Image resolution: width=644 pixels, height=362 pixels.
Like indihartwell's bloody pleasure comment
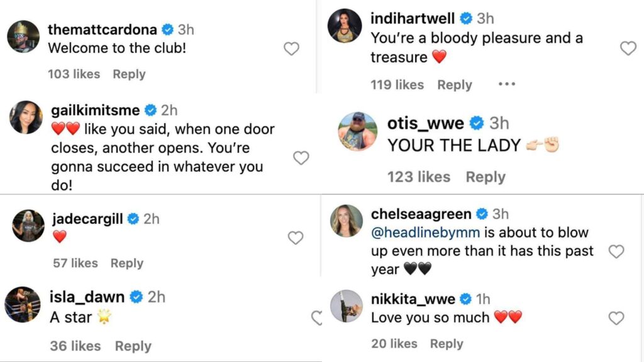(628, 48)
